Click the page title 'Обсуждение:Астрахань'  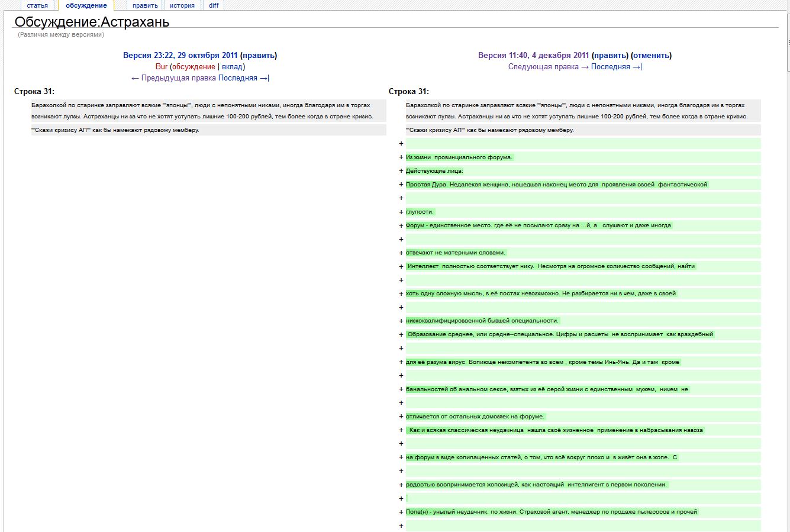(92, 22)
